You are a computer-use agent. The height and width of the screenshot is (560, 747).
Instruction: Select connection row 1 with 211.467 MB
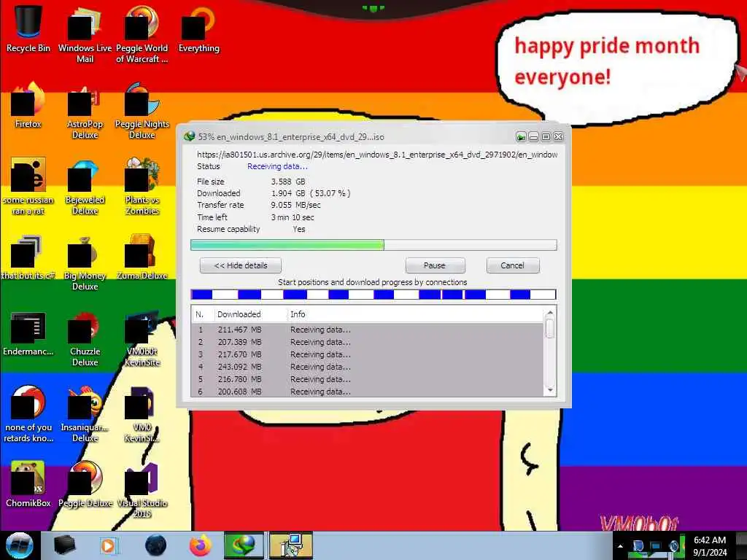[x=368, y=330]
